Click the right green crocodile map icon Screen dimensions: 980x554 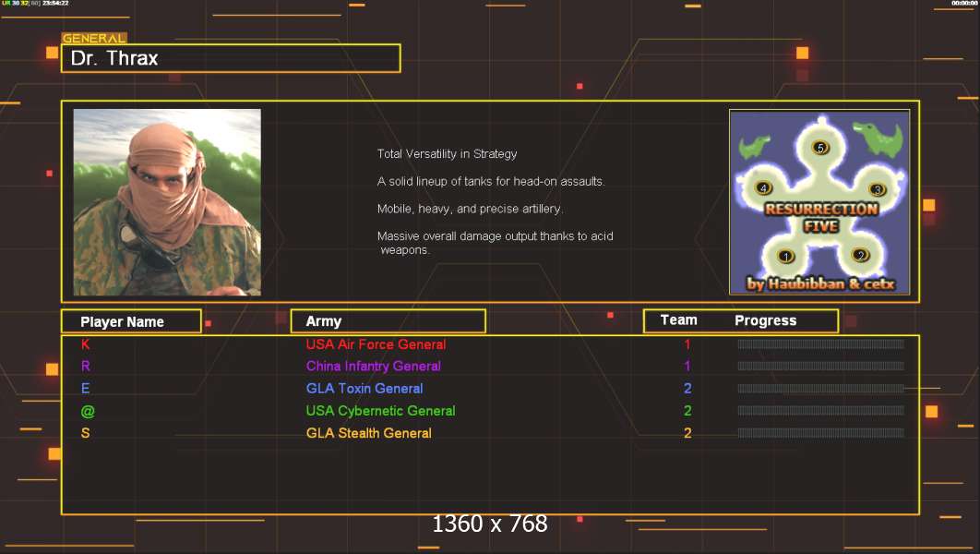pyautogui.click(x=877, y=135)
